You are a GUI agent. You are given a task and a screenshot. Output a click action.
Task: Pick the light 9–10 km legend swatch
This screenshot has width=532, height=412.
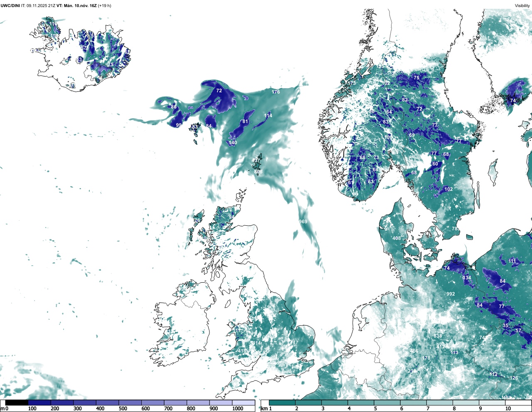(493, 402)
